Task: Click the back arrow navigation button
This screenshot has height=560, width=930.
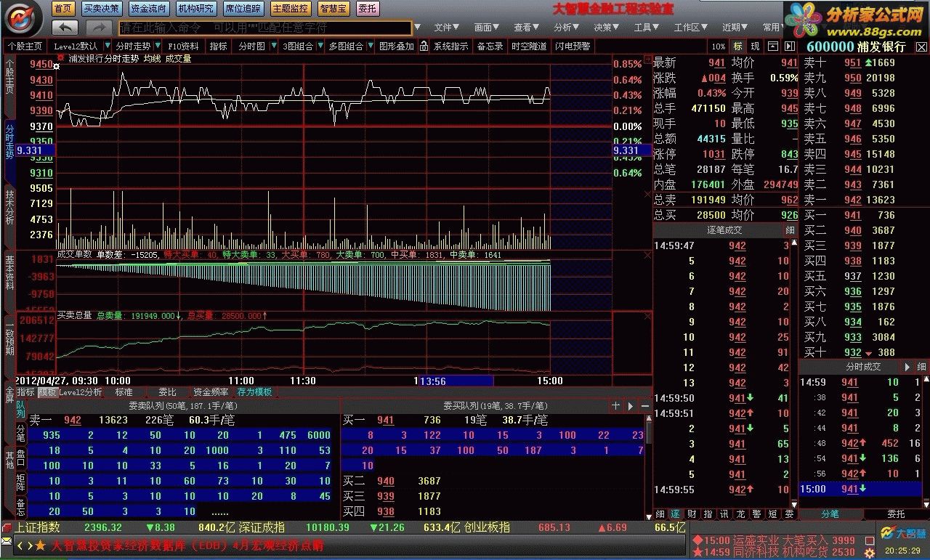Action: click(x=65, y=28)
